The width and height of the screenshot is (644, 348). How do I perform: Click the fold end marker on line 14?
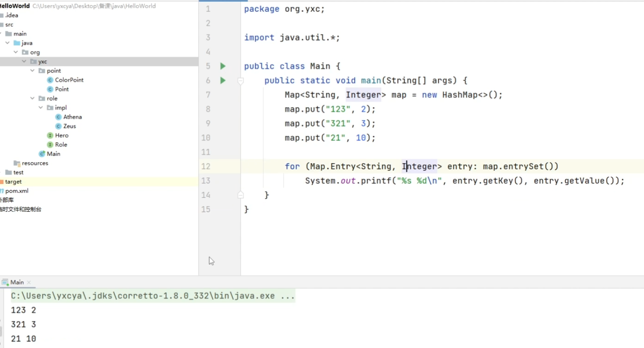coord(241,195)
